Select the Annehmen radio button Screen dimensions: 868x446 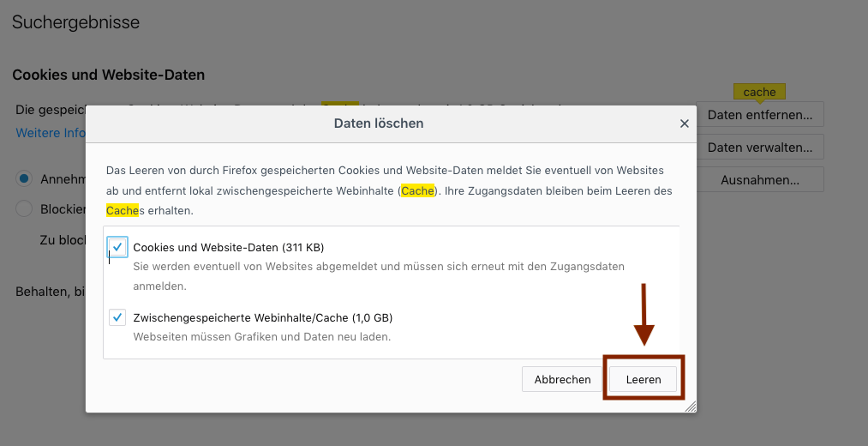pyautogui.click(x=24, y=178)
